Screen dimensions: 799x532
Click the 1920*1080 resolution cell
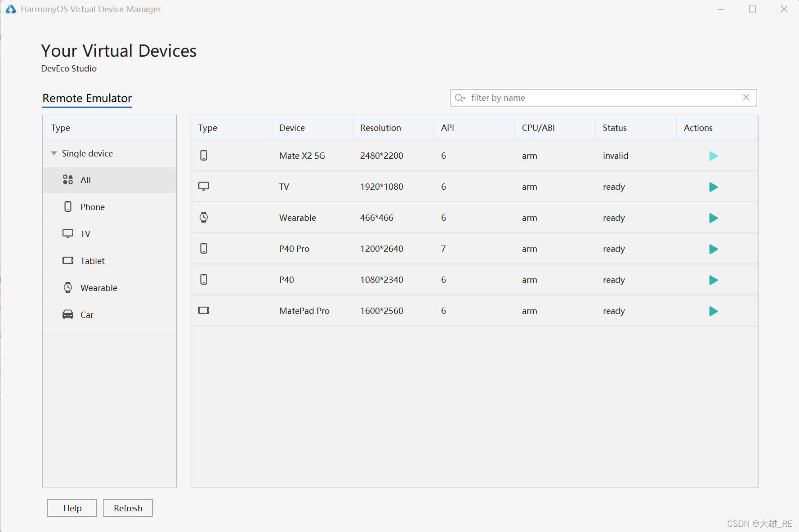pos(382,187)
